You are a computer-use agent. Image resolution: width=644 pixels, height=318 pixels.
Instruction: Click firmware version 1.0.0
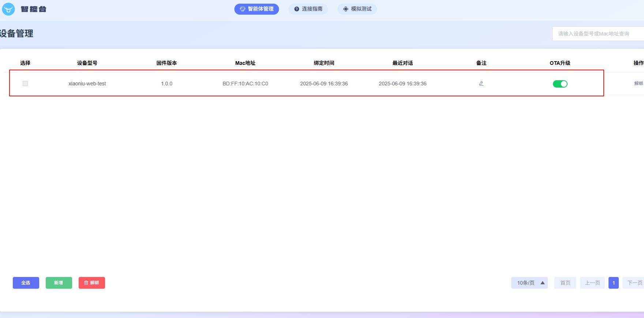(166, 84)
